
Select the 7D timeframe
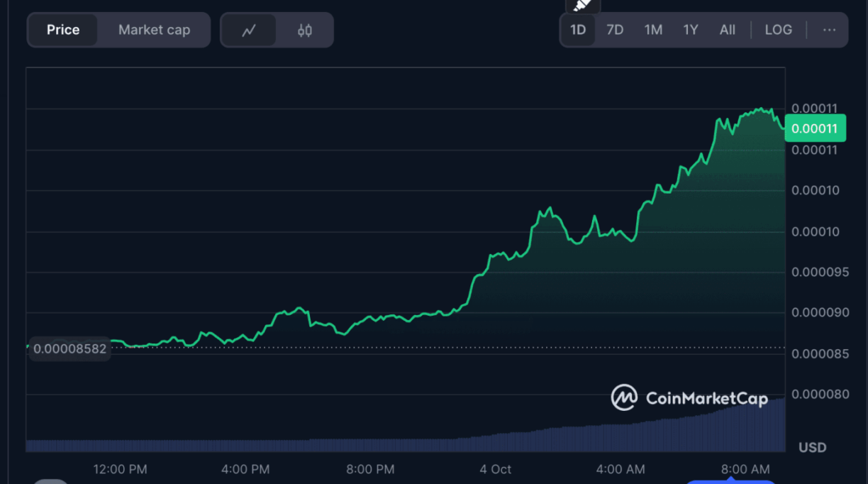pos(614,30)
